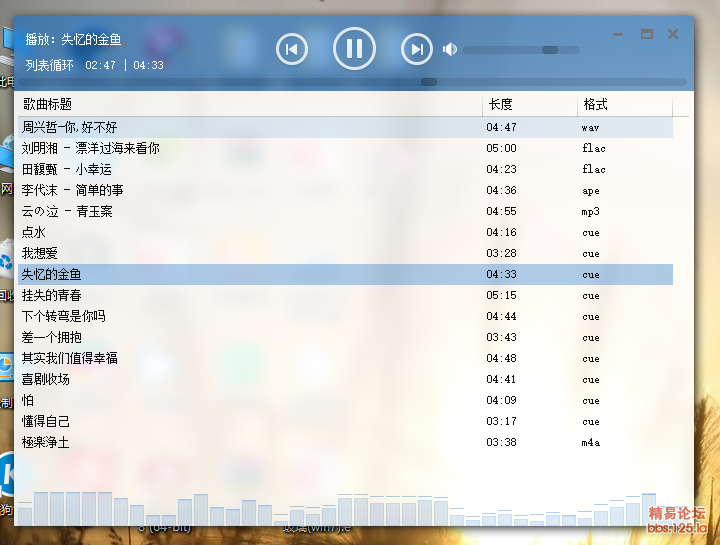Select song 差一个拥抱
Image resolution: width=720 pixels, height=545 pixels.
click(x=345, y=337)
